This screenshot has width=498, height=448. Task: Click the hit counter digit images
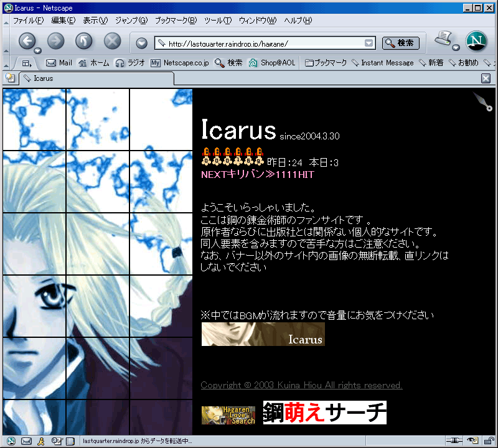coord(233,157)
